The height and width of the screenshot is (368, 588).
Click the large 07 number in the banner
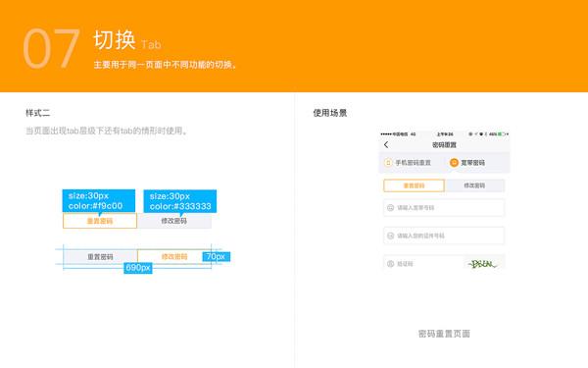point(51,48)
